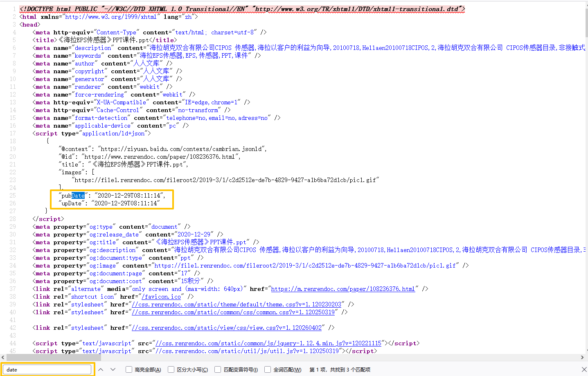Follow the common.css stylesheet link
The height and width of the screenshot is (376, 588).
(233, 312)
